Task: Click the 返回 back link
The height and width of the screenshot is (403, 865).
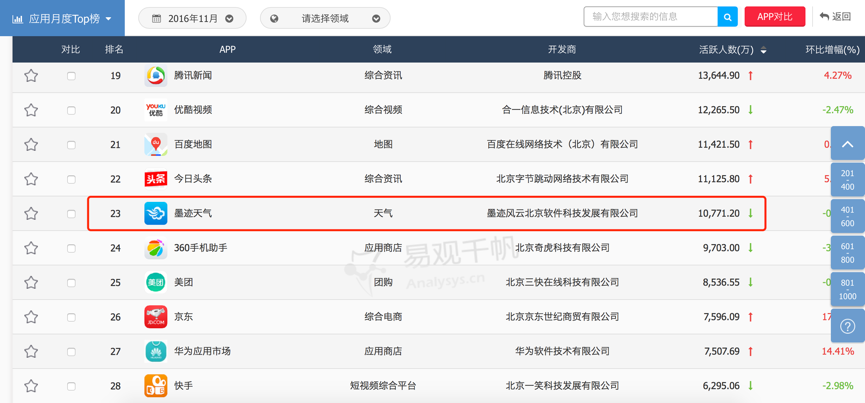Action: tap(835, 17)
